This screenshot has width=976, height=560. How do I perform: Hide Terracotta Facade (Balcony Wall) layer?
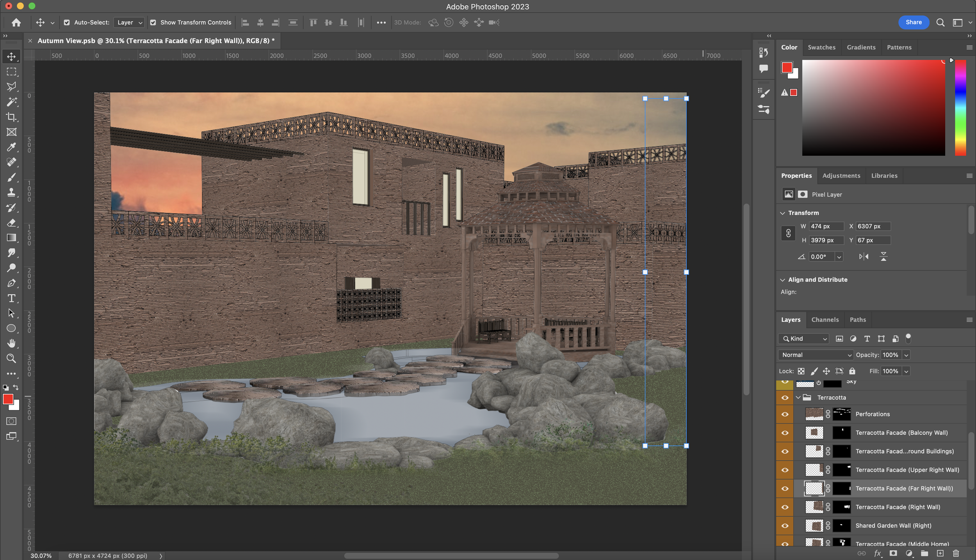785,433
